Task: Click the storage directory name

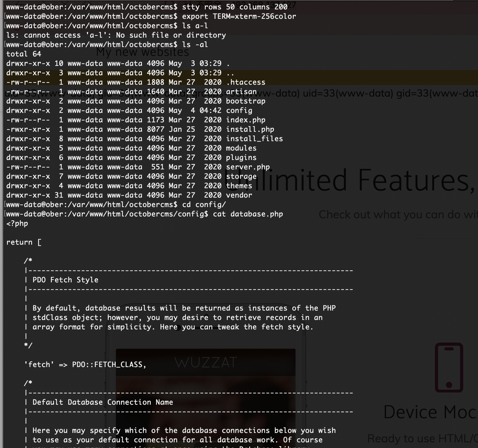Action: coord(241,176)
